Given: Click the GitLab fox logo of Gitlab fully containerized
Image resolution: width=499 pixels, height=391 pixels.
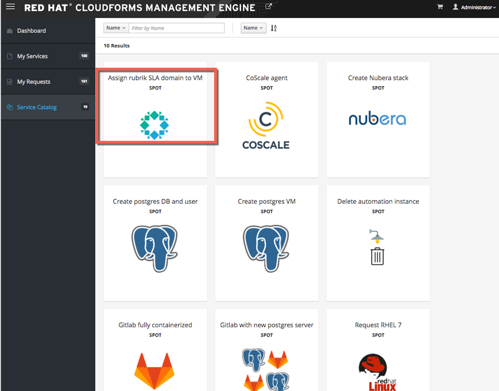Looking at the screenshot, I should (x=154, y=371).
